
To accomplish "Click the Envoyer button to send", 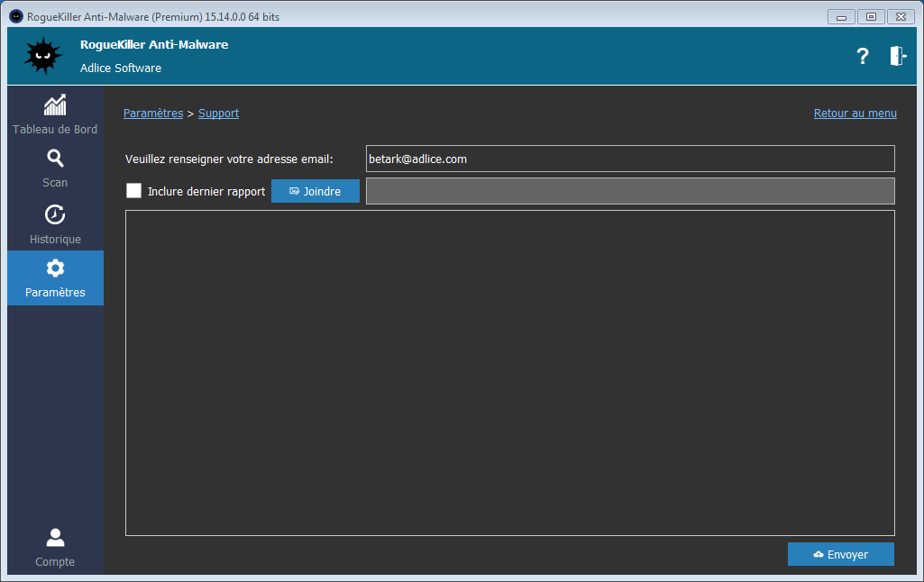I will click(840, 554).
